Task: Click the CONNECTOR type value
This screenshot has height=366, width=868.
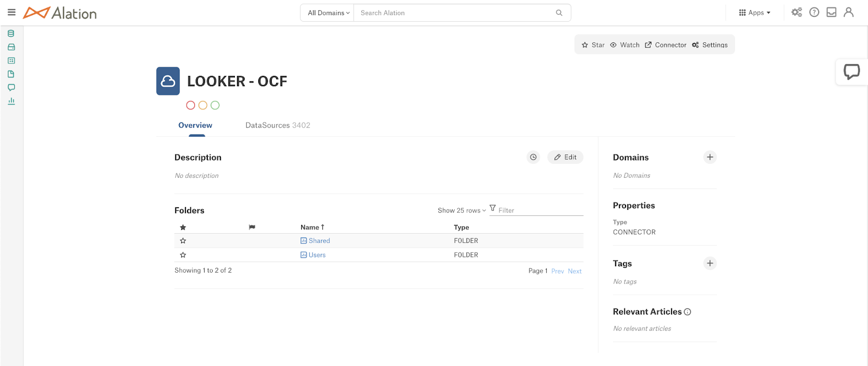Action: 634,232
